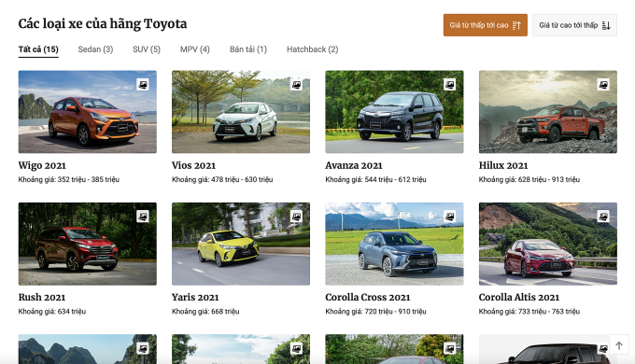Viewport: 635px width, 364px height.
Task: Click the orange Wigo car thumbnail
Action: [88, 112]
